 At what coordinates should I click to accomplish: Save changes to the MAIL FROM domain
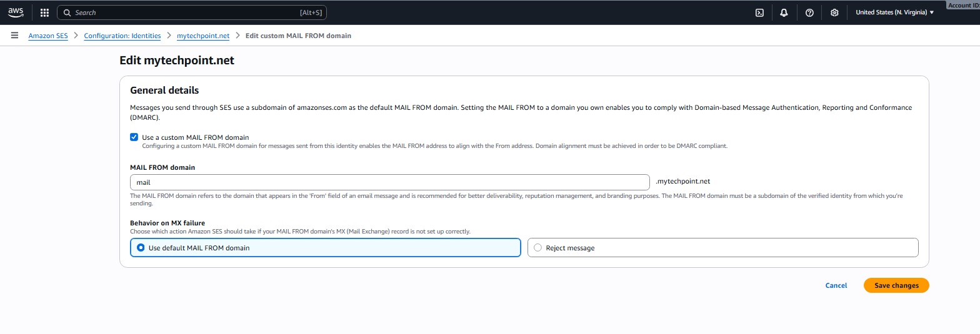tap(896, 285)
